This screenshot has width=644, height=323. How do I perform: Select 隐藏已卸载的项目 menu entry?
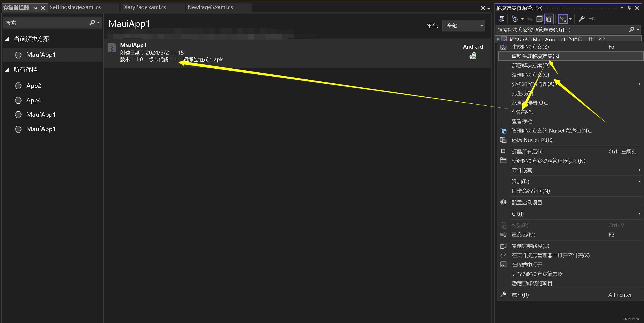[x=571, y=283]
